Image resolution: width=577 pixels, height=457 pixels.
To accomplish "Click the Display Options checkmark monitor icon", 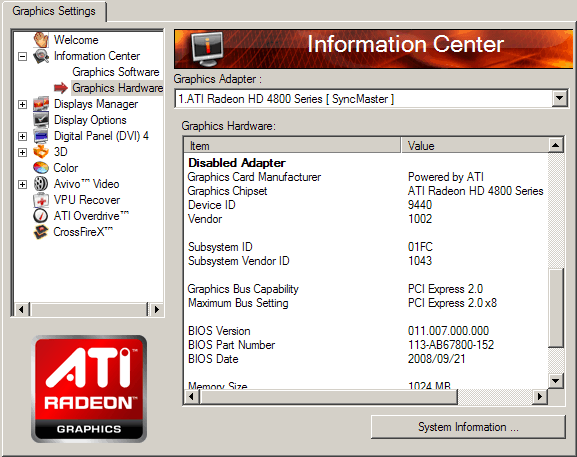I will pos(41,120).
